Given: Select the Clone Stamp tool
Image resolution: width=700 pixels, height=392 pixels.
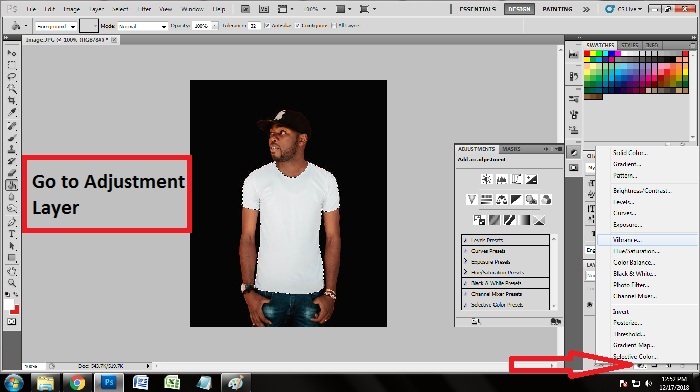Looking at the screenshot, I should pyautogui.click(x=12, y=149).
